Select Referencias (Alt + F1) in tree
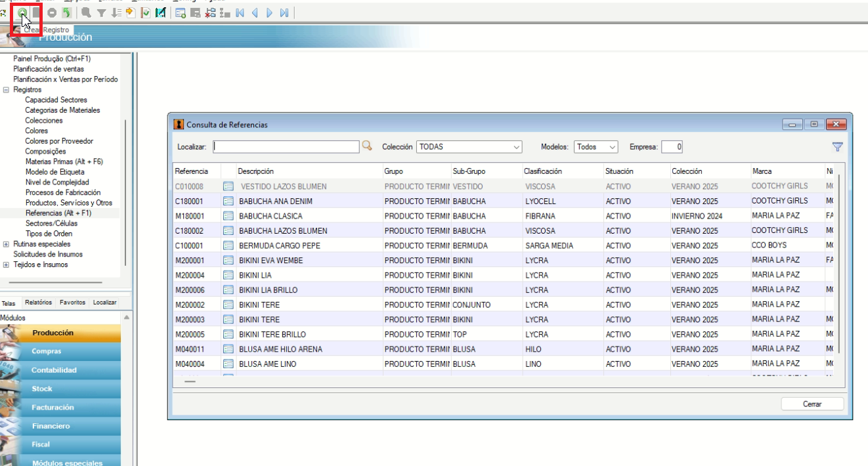 click(58, 213)
